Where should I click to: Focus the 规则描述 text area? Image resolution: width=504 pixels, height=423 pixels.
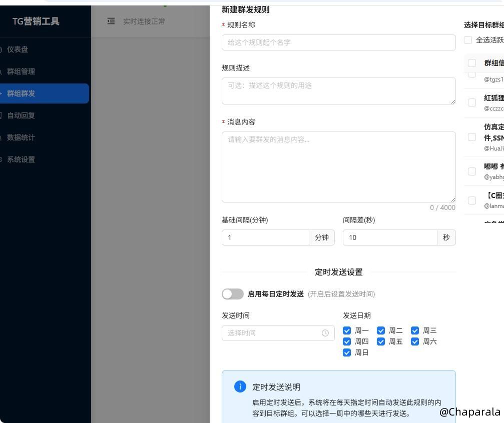click(338, 90)
